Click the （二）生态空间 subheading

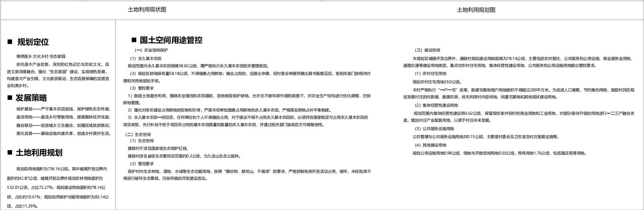tap(138, 134)
